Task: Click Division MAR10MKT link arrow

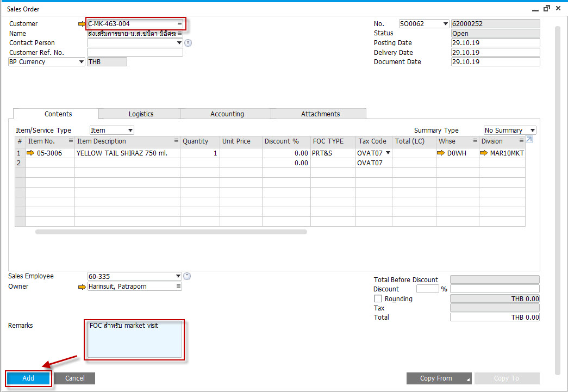Action: (x=484, y=153)
